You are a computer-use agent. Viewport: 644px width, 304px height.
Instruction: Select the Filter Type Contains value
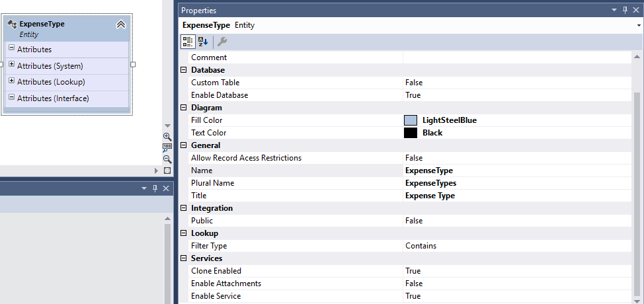pos(517,246)
